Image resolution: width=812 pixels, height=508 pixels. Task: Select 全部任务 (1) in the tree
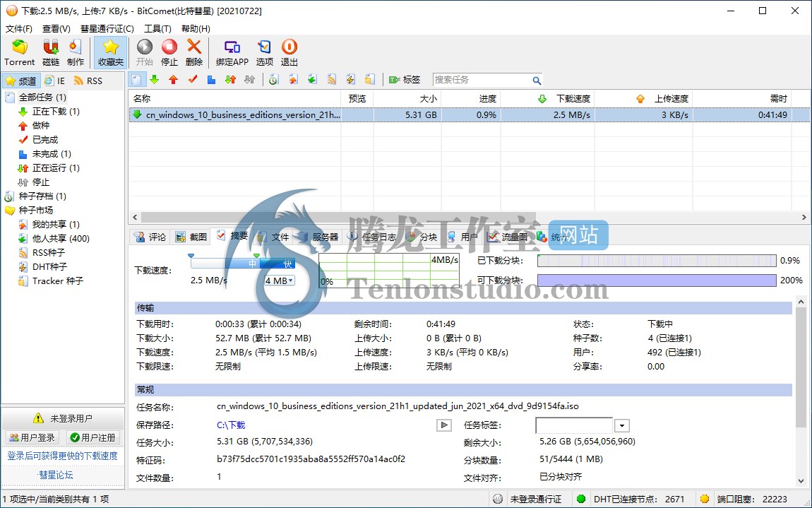(x=42, y=98)
